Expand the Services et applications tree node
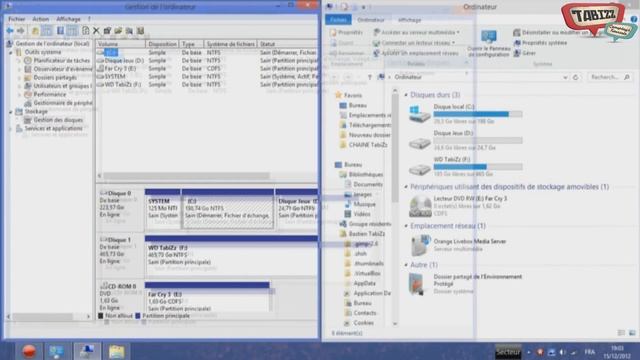Viewport: 640px width, 360px height. click(x=11, y=129)
